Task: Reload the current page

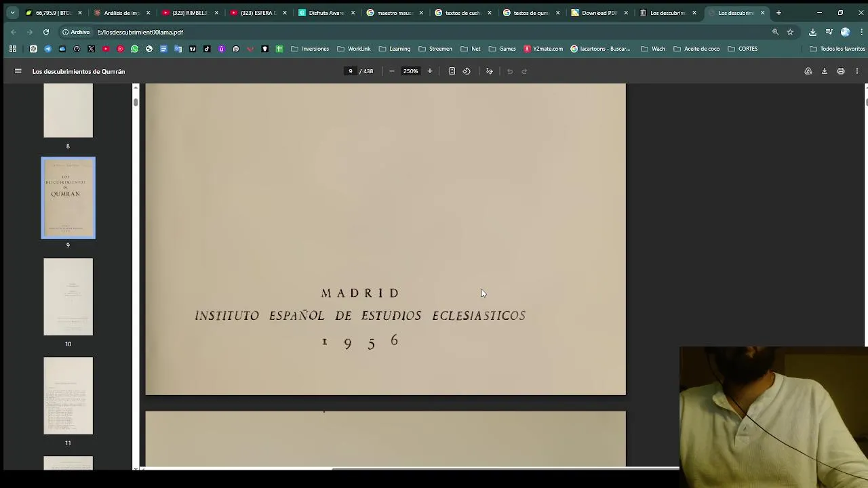Action: tap(46, 32)
